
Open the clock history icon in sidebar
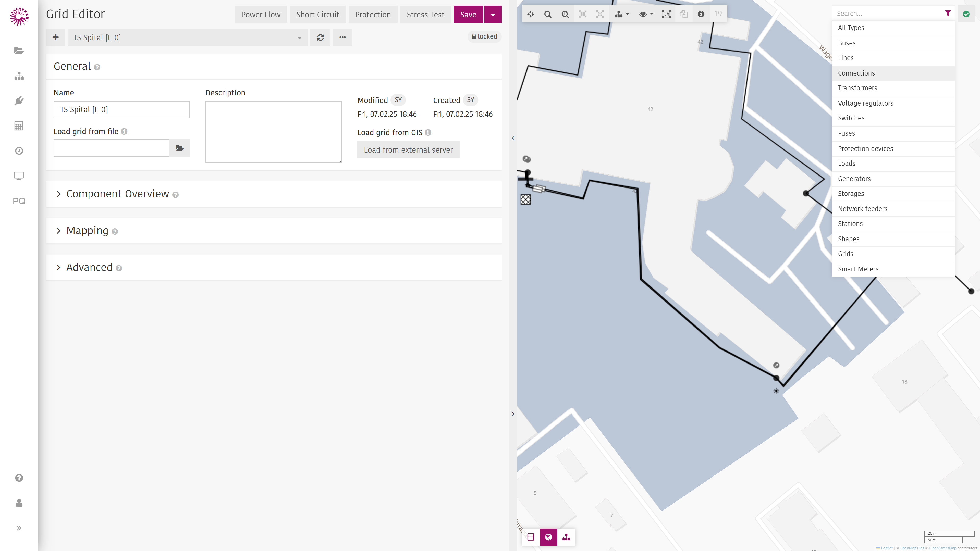coord(19,151)
